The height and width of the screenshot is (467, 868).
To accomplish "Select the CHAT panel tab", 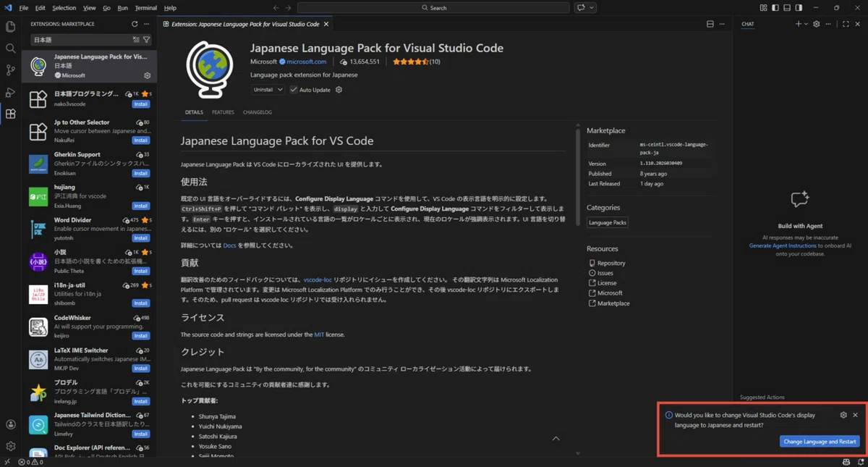I will click(x=748, y=24).
